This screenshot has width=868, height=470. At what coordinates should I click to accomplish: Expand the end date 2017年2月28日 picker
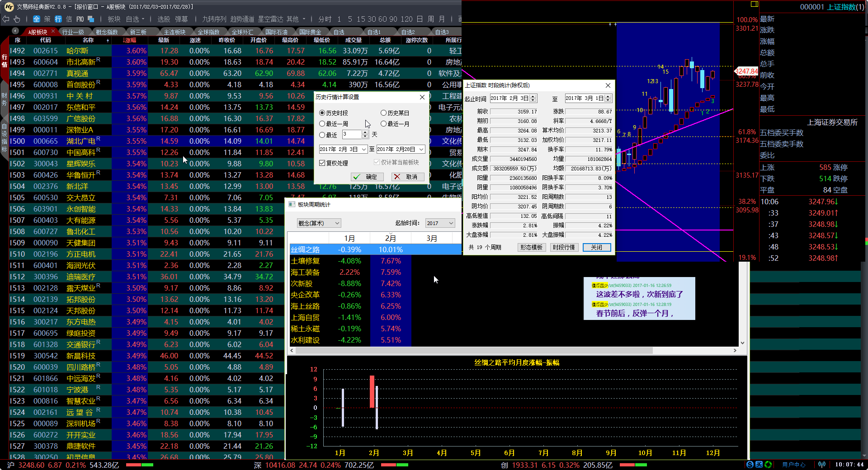coord(421,150)
